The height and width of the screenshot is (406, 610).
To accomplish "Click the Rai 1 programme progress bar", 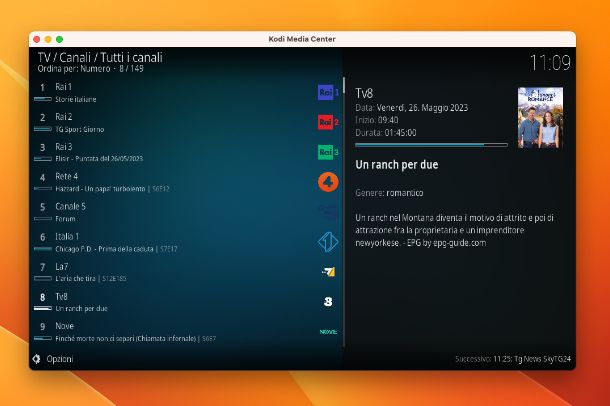I will tap(43, 99).
